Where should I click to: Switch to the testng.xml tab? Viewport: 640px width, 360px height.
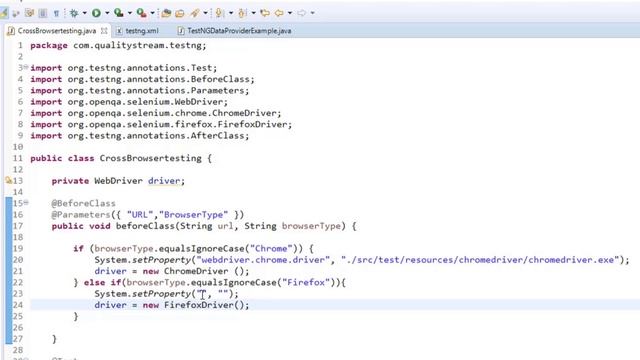point(142,31)
